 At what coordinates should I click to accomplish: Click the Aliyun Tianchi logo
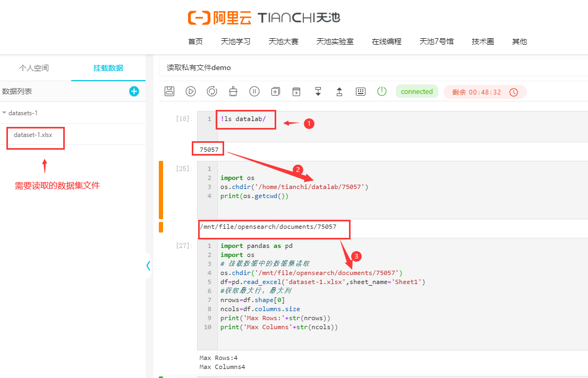[264, 18]
